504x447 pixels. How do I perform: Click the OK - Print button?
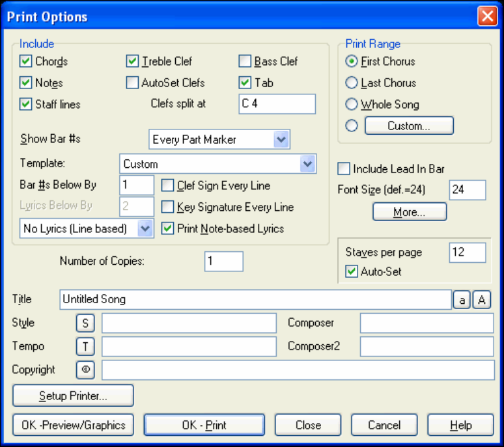point(204,425)
